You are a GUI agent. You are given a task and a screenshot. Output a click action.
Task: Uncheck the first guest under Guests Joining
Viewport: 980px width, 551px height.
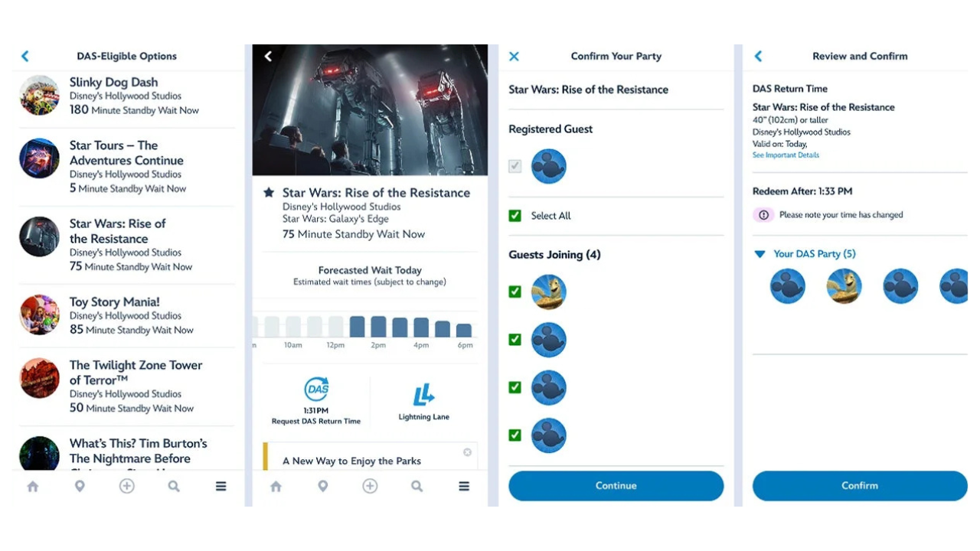point(515,292)
